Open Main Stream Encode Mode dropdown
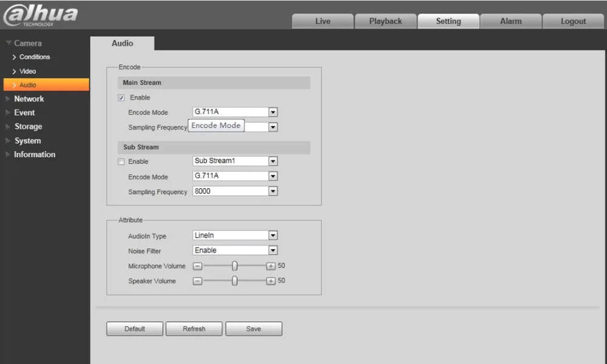This screenshot has height=364, width=607. 235,112
